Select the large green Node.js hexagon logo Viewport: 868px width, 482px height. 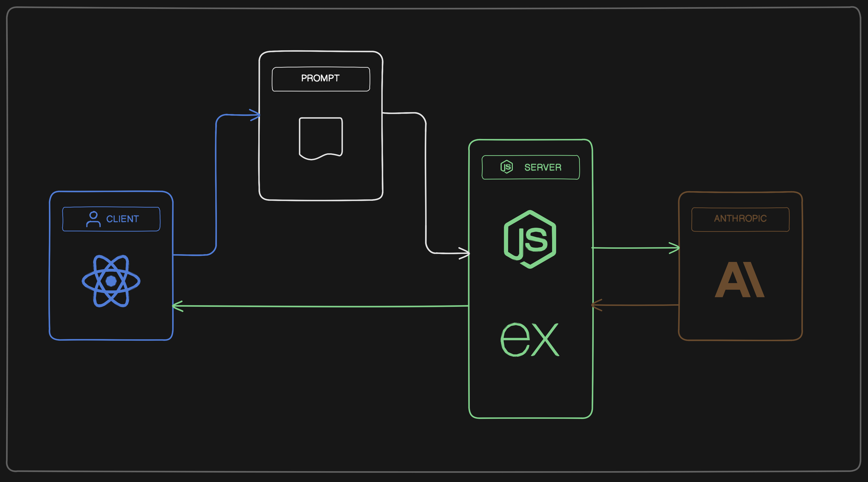click(530, 239)
